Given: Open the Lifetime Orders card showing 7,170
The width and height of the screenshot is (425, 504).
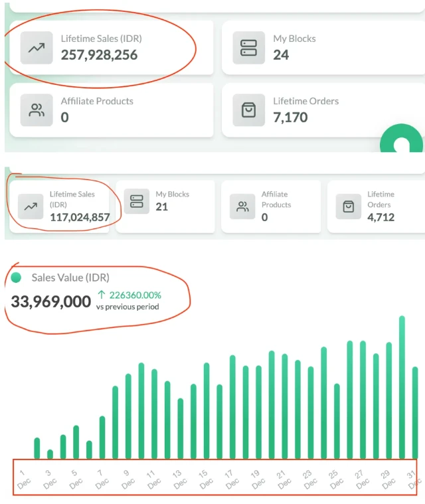Looking at the screenshot, I should (323, 110).
